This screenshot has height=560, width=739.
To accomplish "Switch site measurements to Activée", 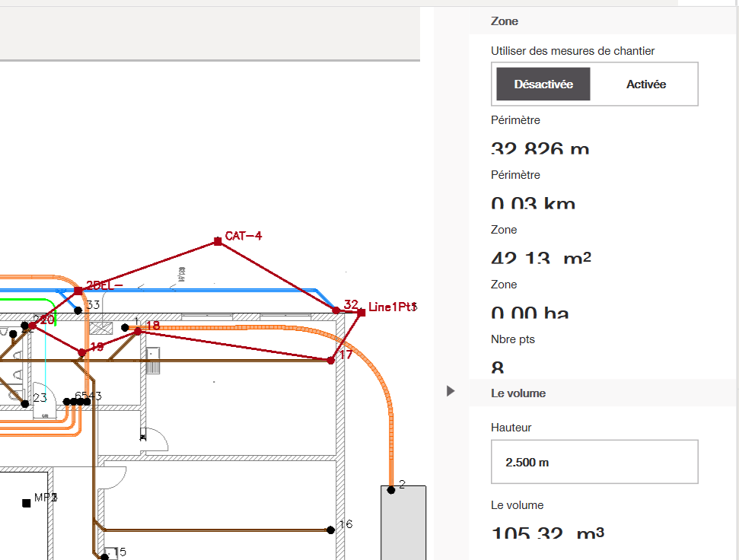I will [x=645, y=84].
